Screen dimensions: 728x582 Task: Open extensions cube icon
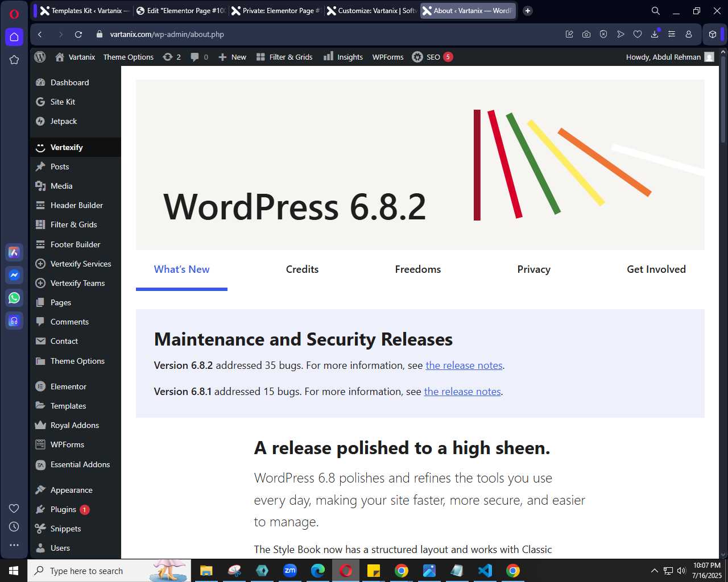point(713,34)
